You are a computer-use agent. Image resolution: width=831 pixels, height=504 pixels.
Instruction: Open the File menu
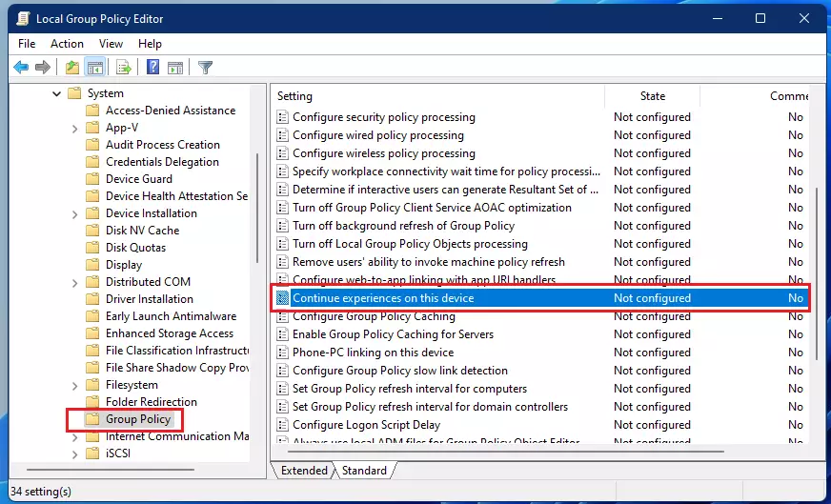click(27, 44)
